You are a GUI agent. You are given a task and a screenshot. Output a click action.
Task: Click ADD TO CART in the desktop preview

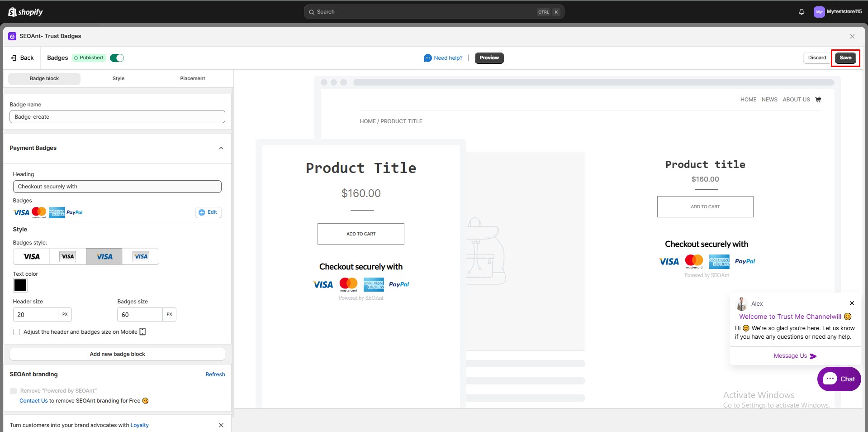(x=705, y=207)
